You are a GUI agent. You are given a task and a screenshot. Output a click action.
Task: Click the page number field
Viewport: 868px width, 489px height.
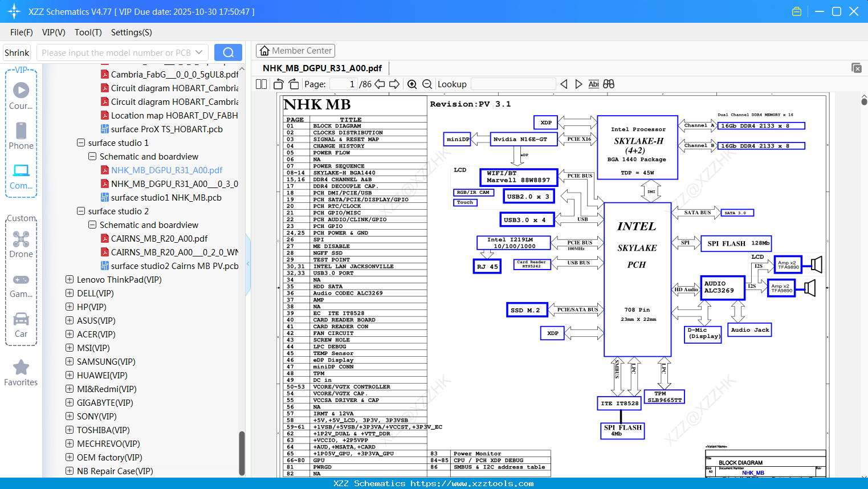click(343, 84)
